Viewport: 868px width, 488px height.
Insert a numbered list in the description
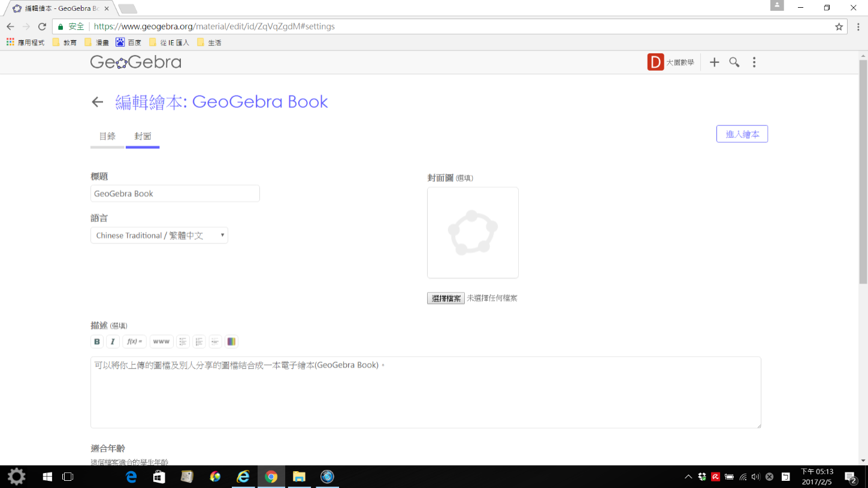click(199, 342)
